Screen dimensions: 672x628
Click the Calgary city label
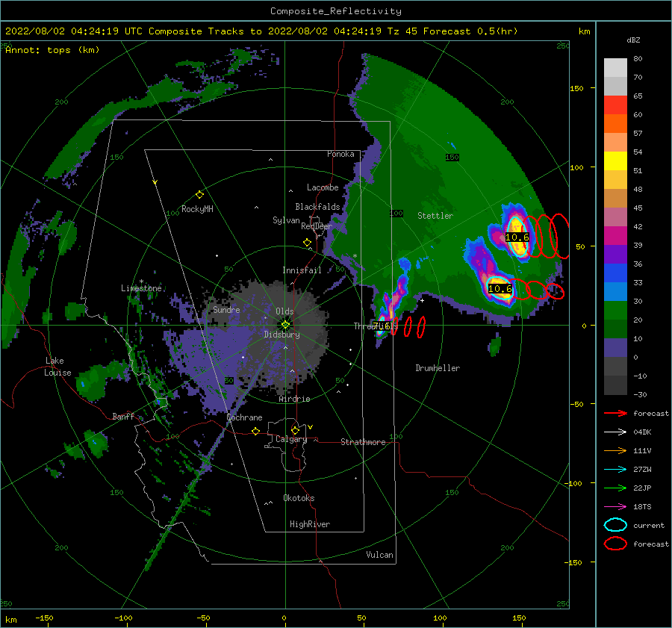[x=291, y=439]
